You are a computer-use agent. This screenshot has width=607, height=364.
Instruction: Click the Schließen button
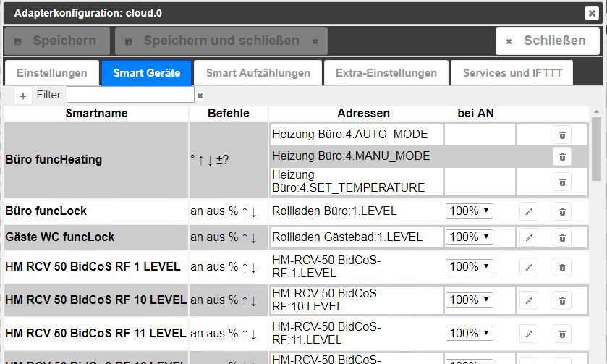pyautogui.click(x=548, y=41)
